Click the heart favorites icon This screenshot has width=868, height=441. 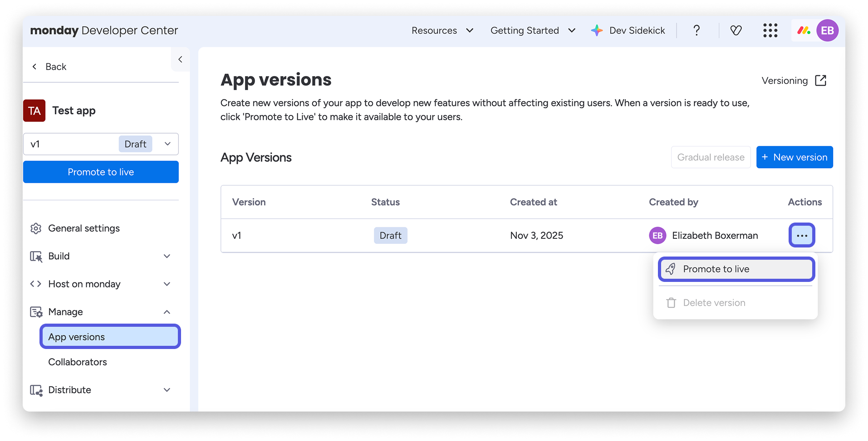[736, 30]
